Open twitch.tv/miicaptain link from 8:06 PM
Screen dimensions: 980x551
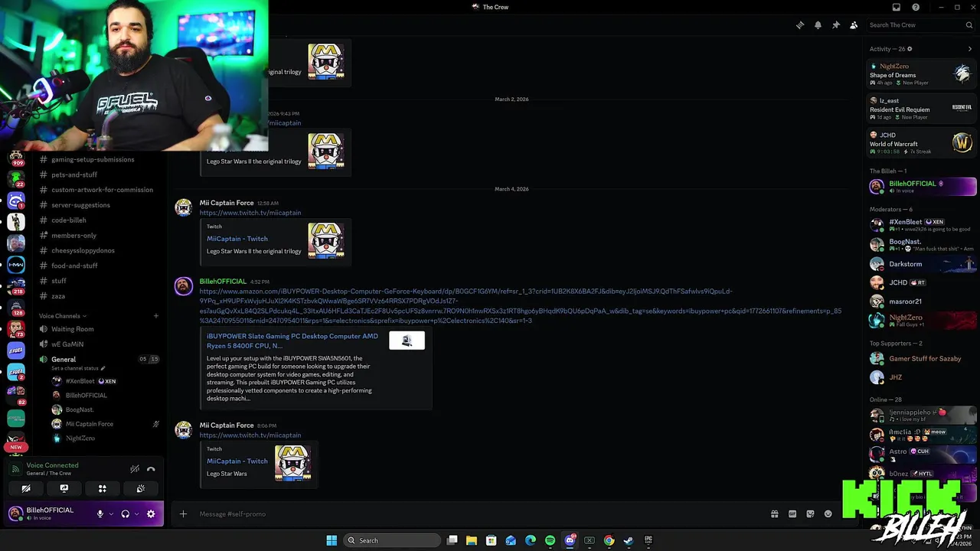pos(250,435)
